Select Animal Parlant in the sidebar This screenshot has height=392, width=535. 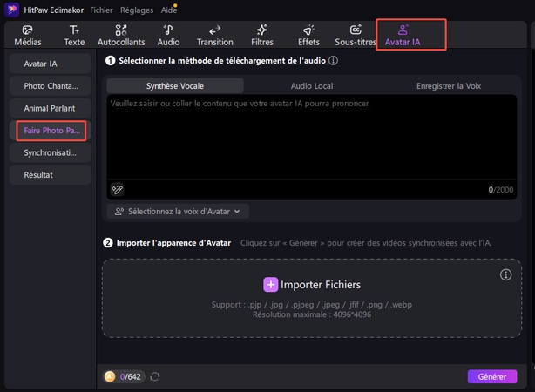tap(51, 108)
